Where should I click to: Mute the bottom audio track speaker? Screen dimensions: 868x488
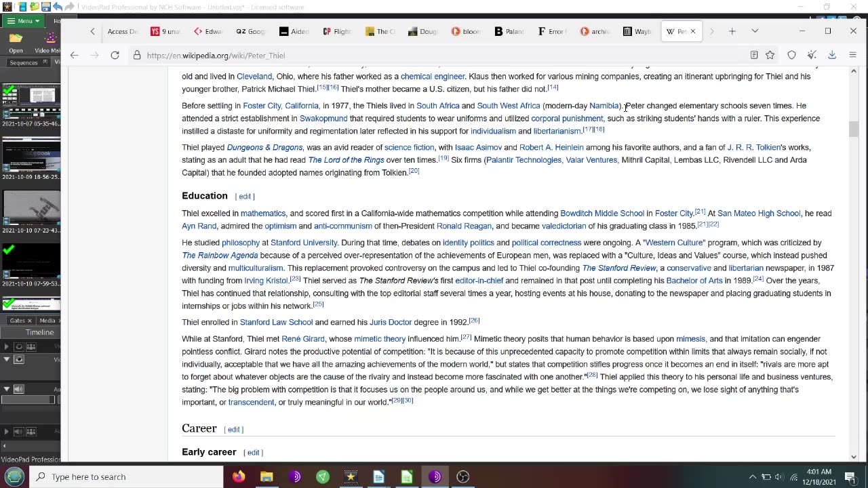pyautogui.click(x=19, y=431)
